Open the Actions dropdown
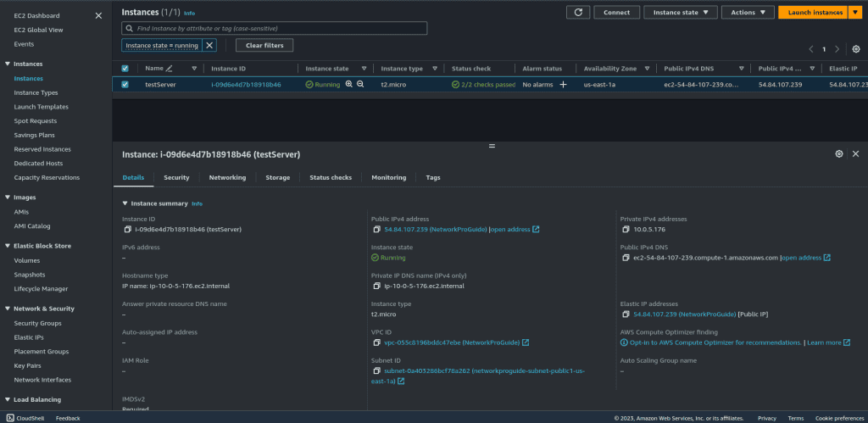This screenshot has width=868, height=423. (x=748, y=12)
